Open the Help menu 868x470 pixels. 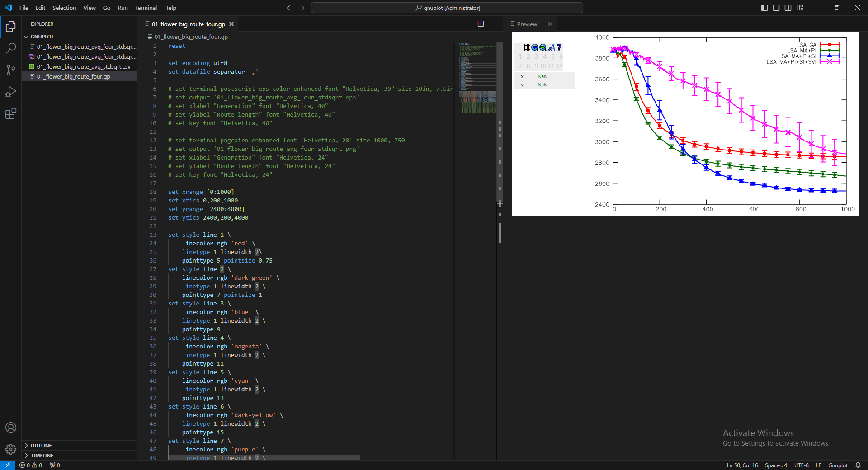point(170,8)
